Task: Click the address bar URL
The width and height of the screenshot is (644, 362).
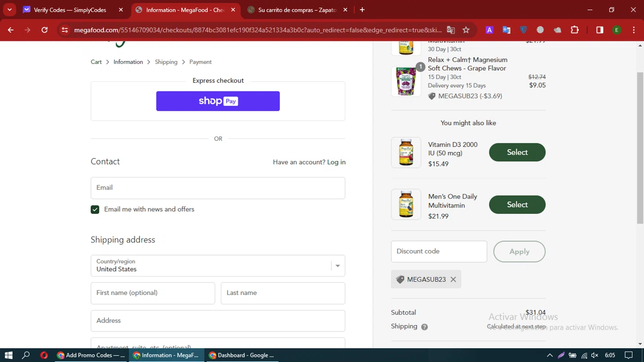Action: [258, 30]
